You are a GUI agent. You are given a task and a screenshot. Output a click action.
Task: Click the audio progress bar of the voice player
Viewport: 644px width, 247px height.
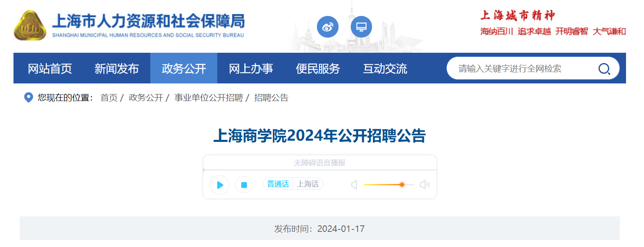coord(320,170)
